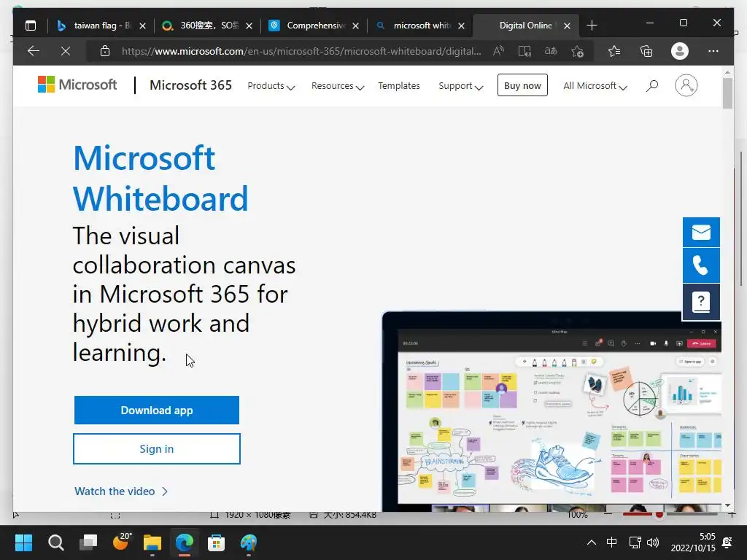Open the clock showing 5:05
This screenshot has width=747, height=560.
click(693, 542)
